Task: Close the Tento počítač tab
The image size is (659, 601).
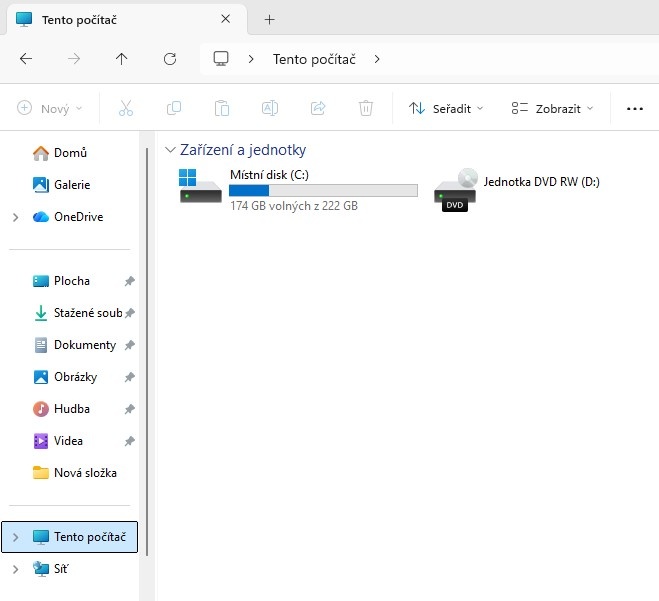Action: click(x=226, y=19)
